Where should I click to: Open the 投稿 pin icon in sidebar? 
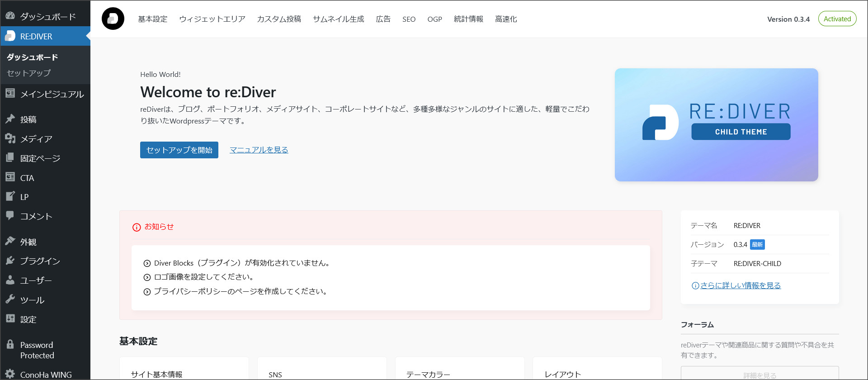coord(10,119)
